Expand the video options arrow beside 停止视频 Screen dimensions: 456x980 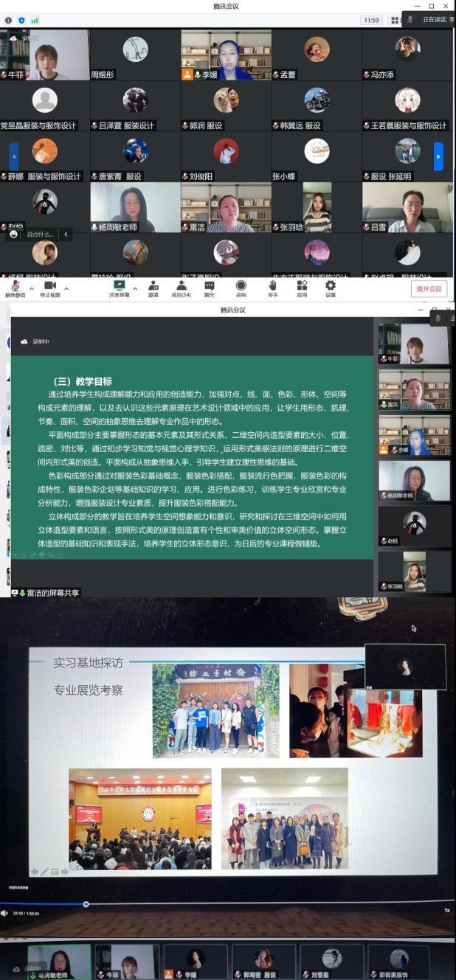click(66, 288)
